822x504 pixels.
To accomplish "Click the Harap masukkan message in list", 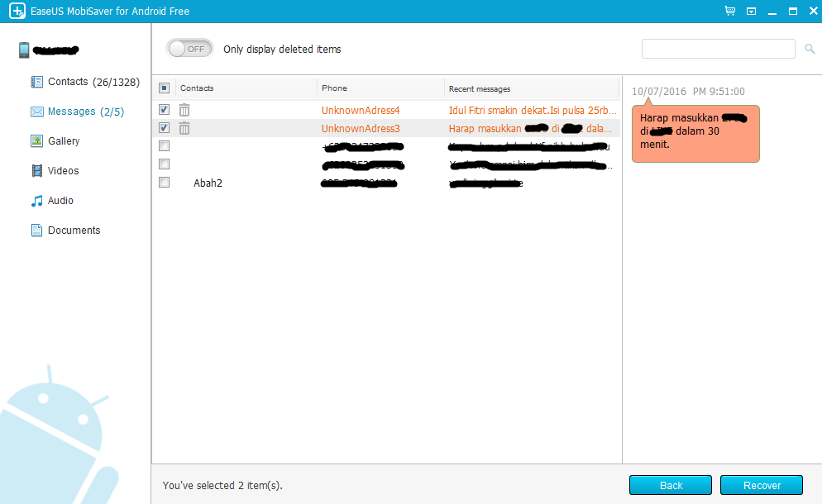I will click(x=530, y=128).
